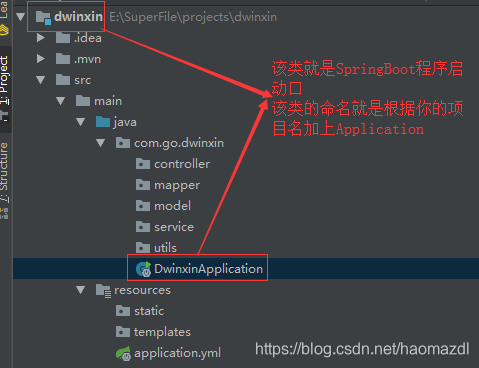Collapse the dwinxin project root arrow

(x=21, y=17)
